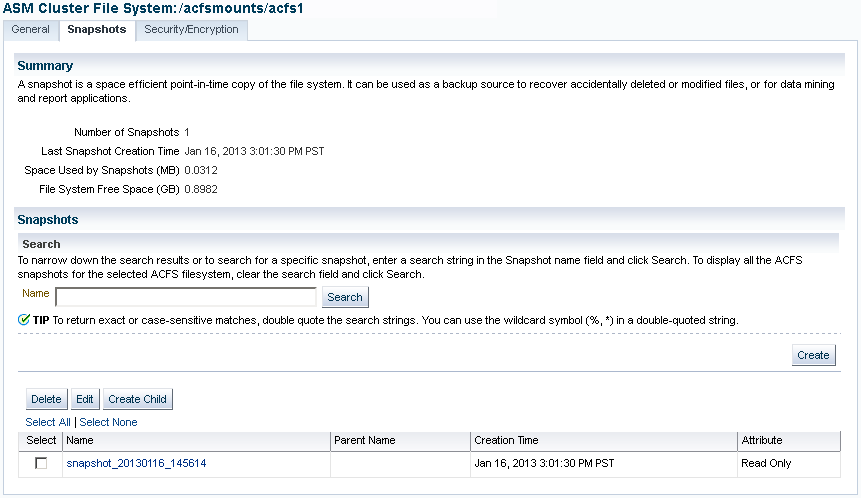Click the File System Free Space value 0.8982
Screen dimensions: 861x498
click(x=201, y=189)
